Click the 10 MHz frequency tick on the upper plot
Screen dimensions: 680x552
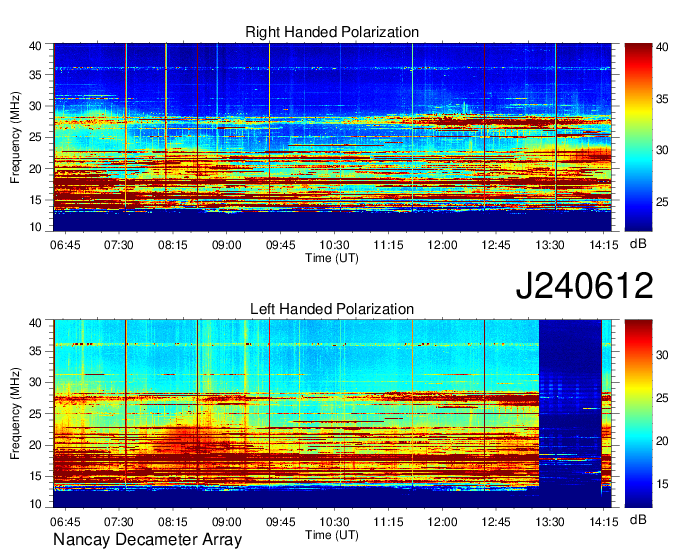pyautogui.click(x=35, y=227)
